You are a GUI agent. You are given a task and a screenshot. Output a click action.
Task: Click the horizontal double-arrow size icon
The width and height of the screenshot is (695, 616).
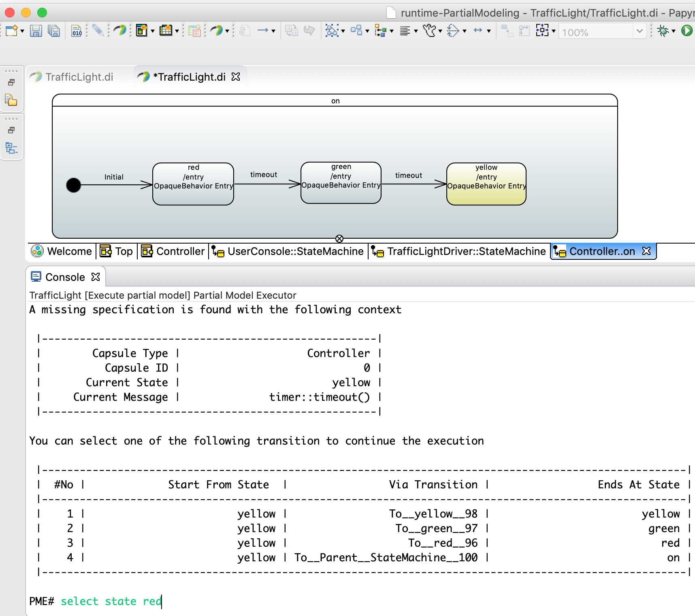(478, 30)
